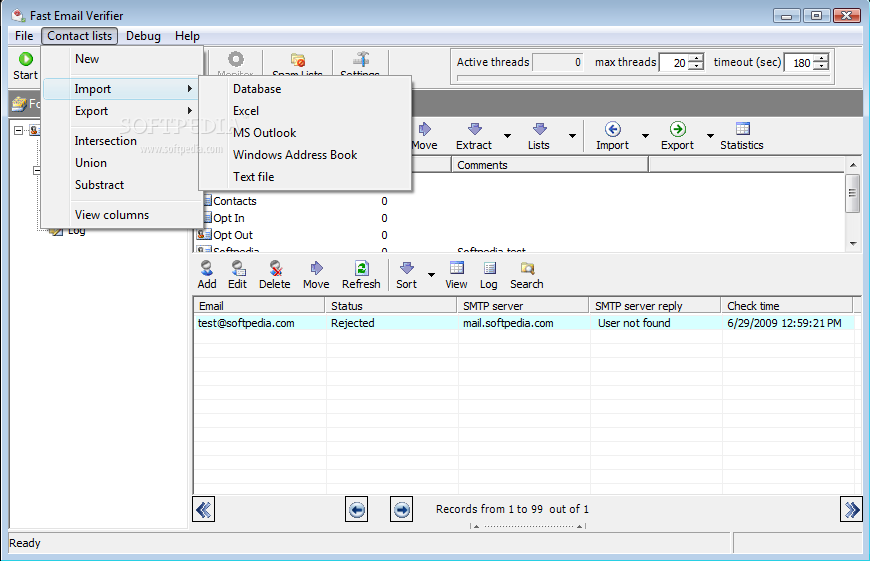Click the Extract toolbar icon

(x=475, y=129)
